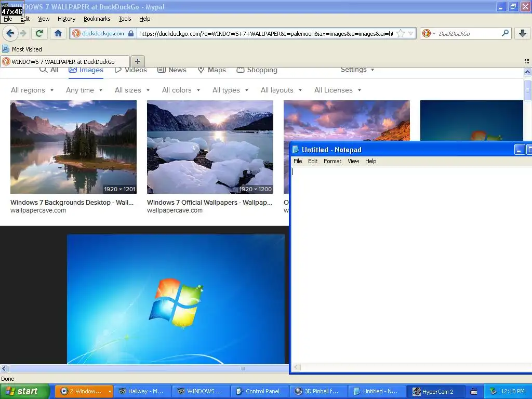
Task: Click Most Visited bookmarks button
Action: pos(22,49)
